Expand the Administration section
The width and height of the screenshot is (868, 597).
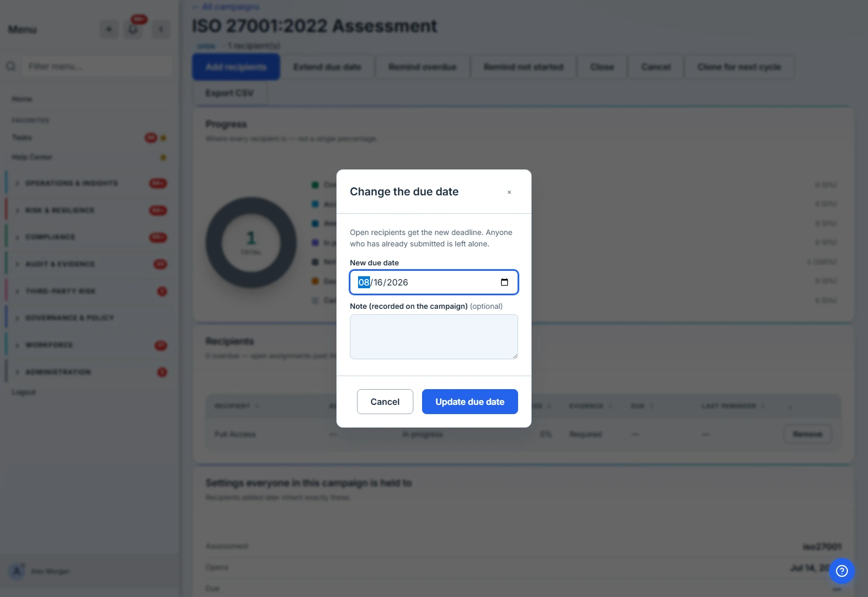coord(90,372)
